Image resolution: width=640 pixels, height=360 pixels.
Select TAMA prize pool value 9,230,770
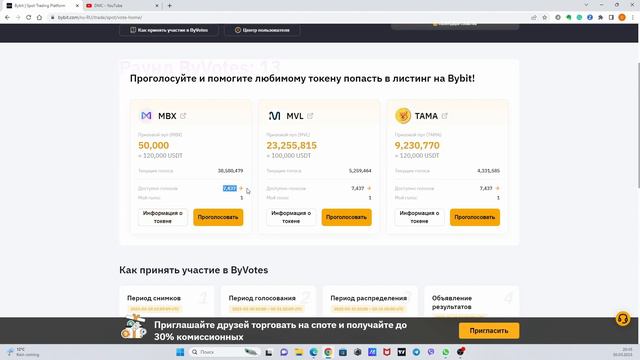coord(417,145)
